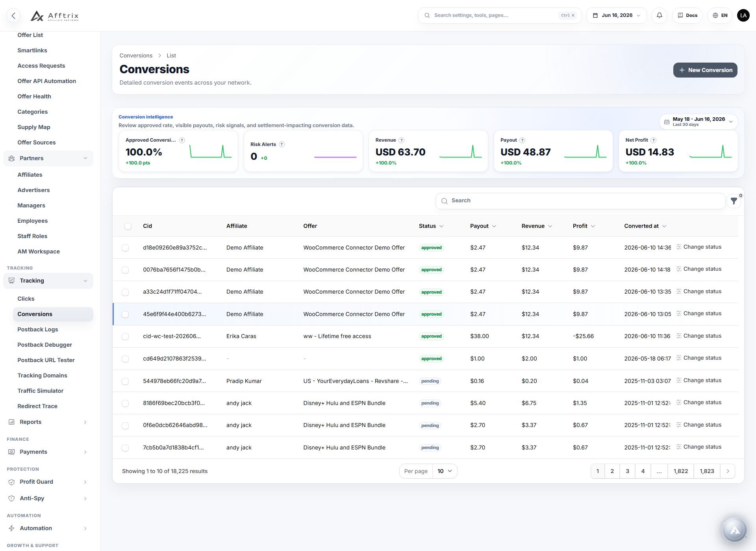
Task: Go to next page arrow in pagination
Action: point(728,471)
